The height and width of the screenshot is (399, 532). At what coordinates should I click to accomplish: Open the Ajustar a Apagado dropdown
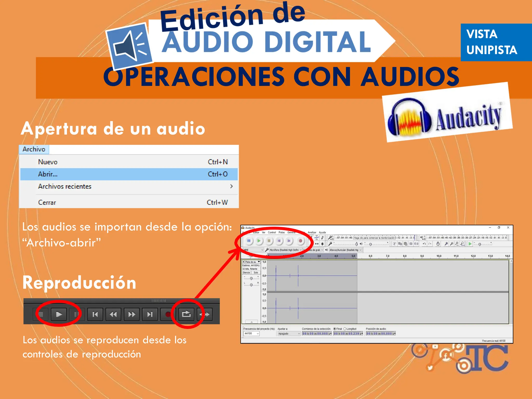(289, 334)
